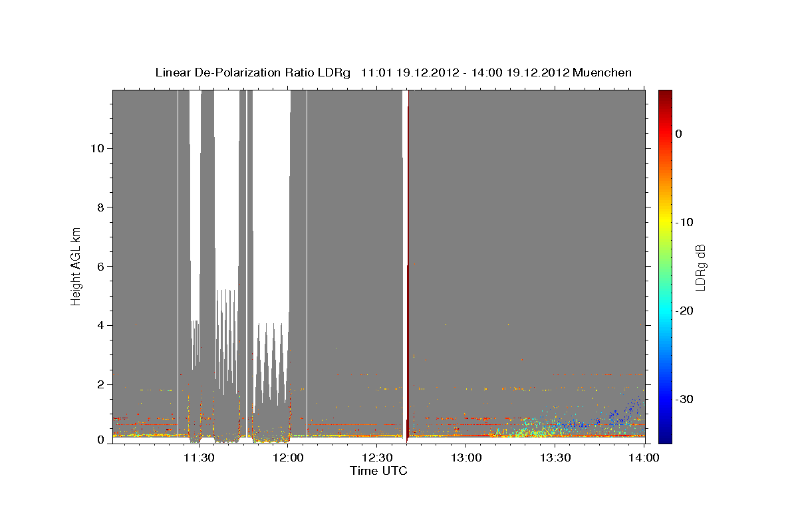
Task: Click the colorbar value -20
Action: click(684, 311)
